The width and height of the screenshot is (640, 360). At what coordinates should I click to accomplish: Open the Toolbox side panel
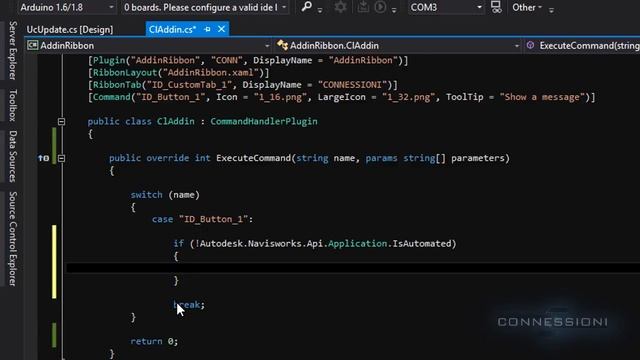click(x=13, y=105)
